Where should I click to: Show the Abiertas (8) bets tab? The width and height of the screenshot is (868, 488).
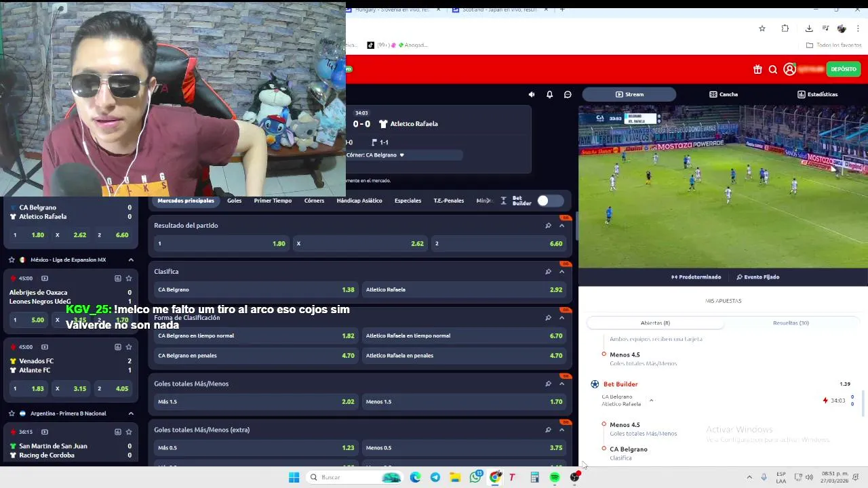[x=655, y=323]
